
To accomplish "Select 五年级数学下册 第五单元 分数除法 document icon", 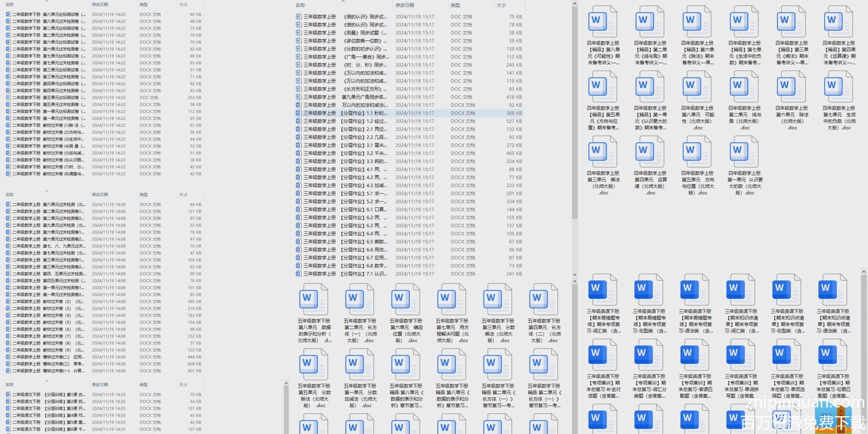I will click(314, 365).
